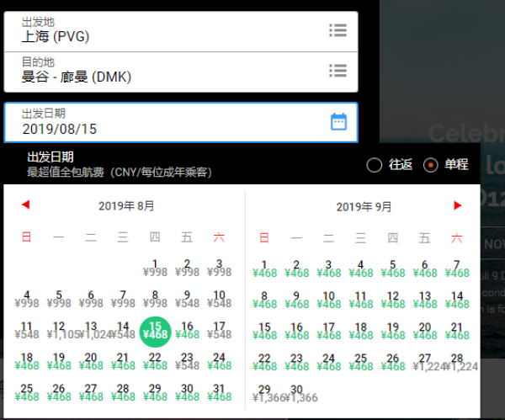Pick September 27 priced ¥1,224

428,363
